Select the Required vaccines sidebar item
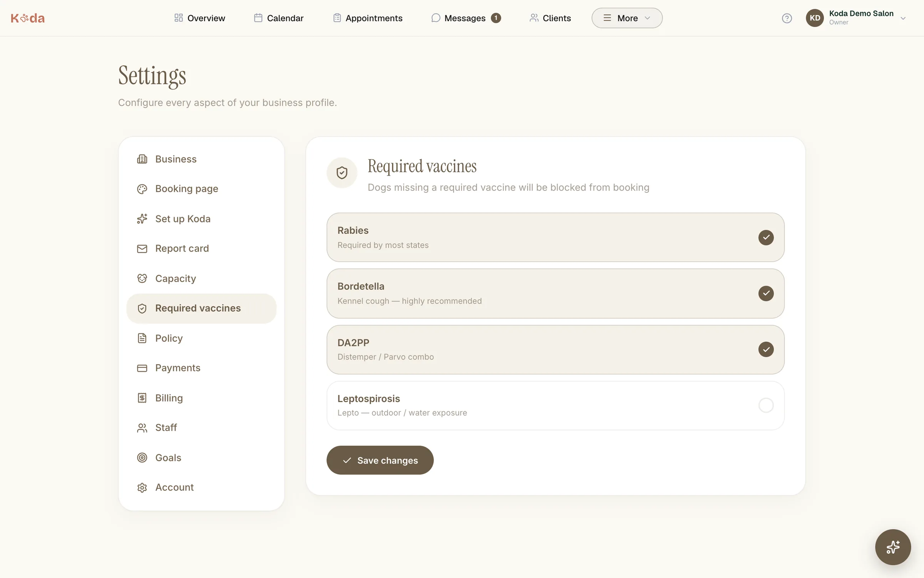The image size is (924, 578). pyautogui.click(x=201, y=308)
